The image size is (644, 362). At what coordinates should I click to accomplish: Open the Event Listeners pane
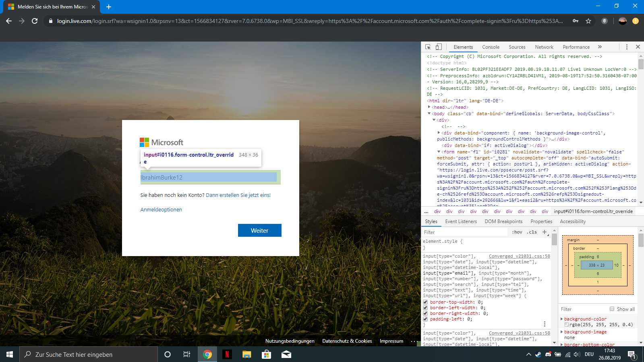click(461, 221)
